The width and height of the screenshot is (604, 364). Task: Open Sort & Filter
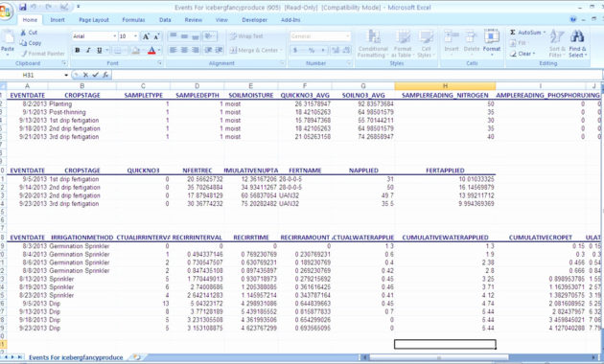(x=557, y=43)
